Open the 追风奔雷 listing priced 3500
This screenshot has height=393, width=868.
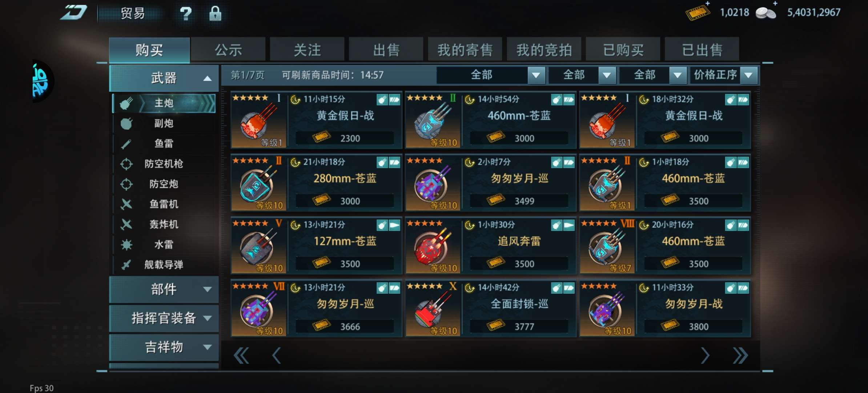[x=491, y=245]
